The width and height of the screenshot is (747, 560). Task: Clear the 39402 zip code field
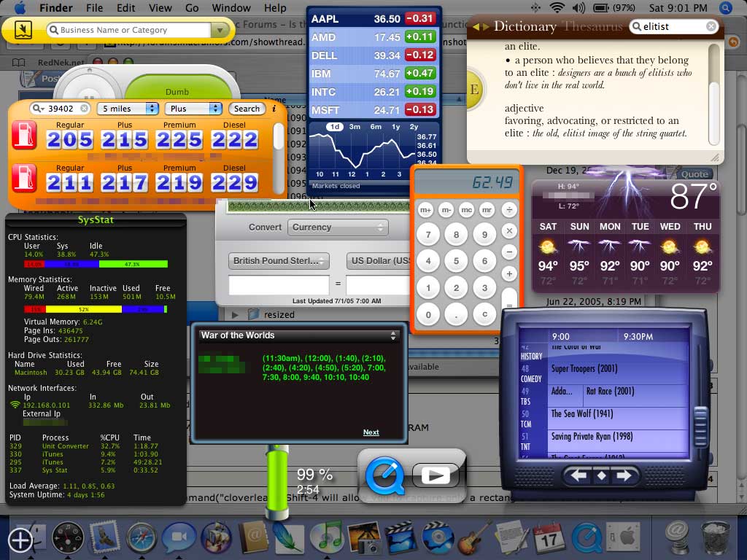click(x=84, y=109)
